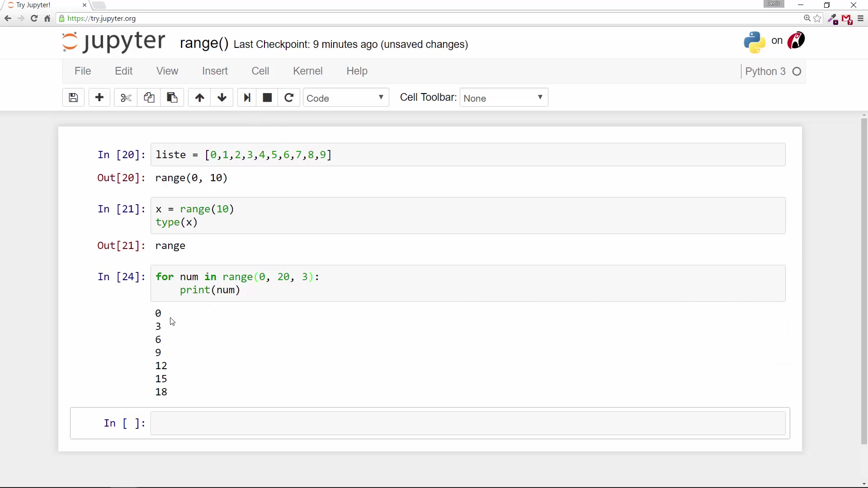Image resolution: width=868 pixels, height=488 pixels.
Task: Expand the Cell Toolbar None dropdown
Action: 504,98
